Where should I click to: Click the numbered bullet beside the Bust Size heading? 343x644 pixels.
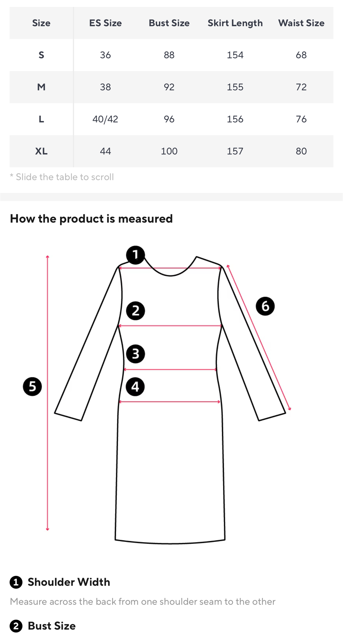pos(16,626)
